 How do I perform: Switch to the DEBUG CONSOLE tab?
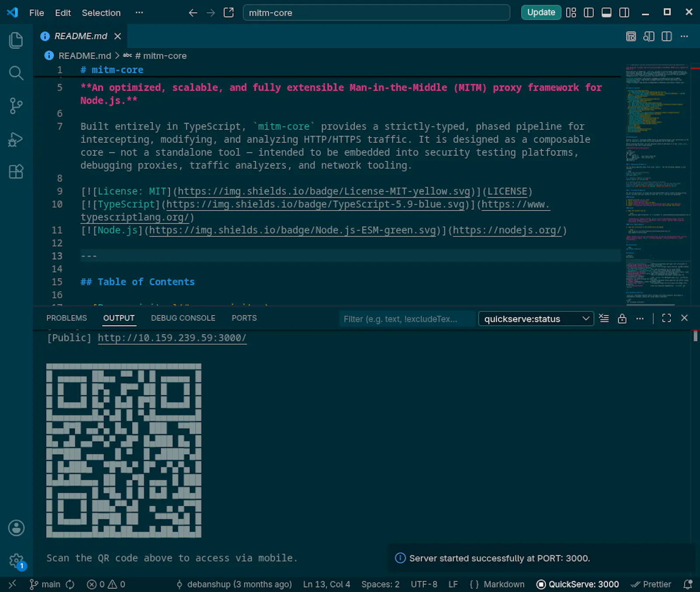click(x=183, y=318)
